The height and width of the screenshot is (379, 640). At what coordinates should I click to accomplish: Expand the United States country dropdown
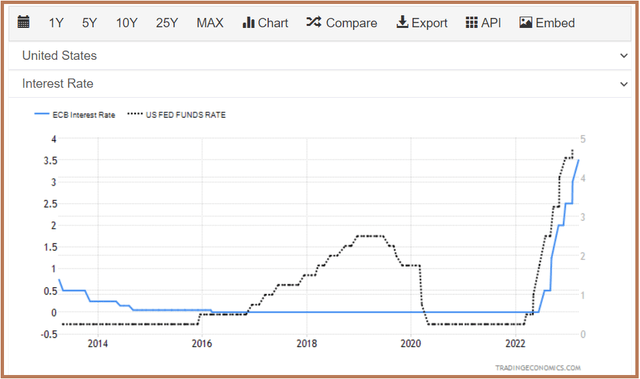pyautogui.click(x=320, y=55)
